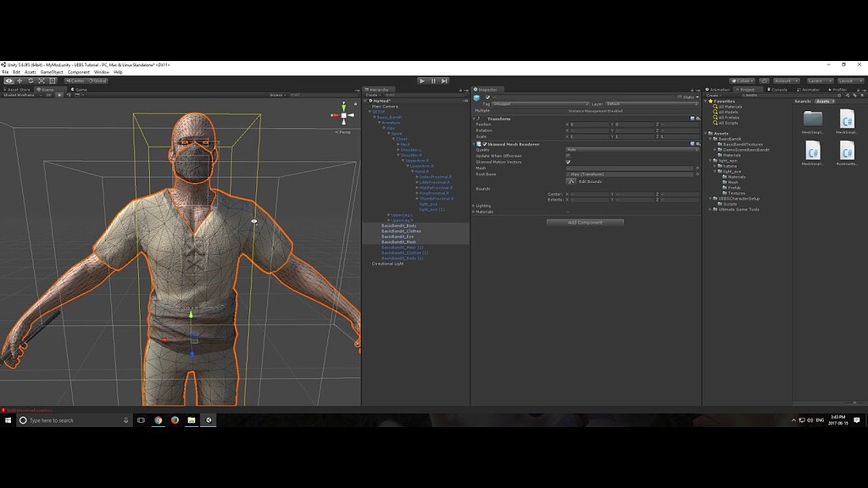Click Create in the Hierarchy panel
The width and height of the screenshot is (868, 488).
pos(370,94)
